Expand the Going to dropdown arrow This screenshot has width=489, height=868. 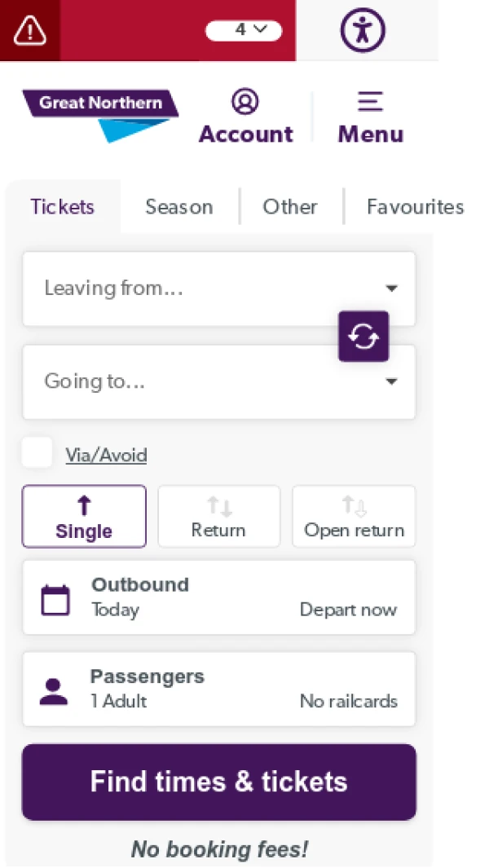pyautogui.click(x=391, y=381)
